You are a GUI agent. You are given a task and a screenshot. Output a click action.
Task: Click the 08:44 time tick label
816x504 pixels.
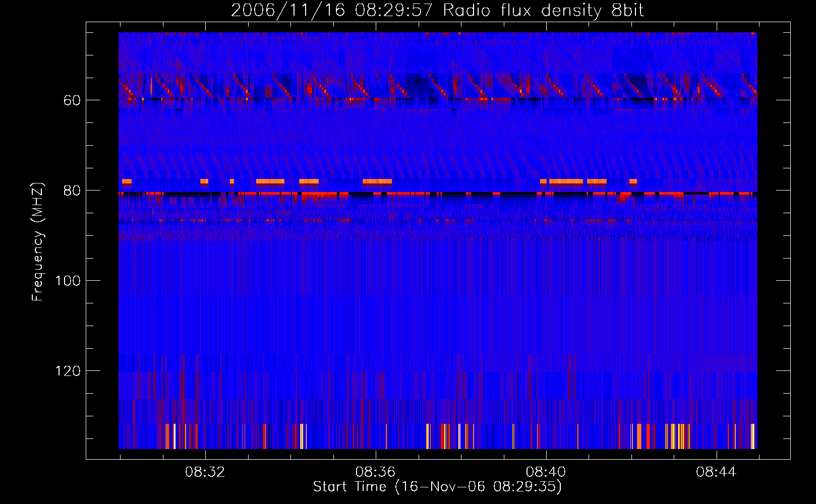[716, 472]
